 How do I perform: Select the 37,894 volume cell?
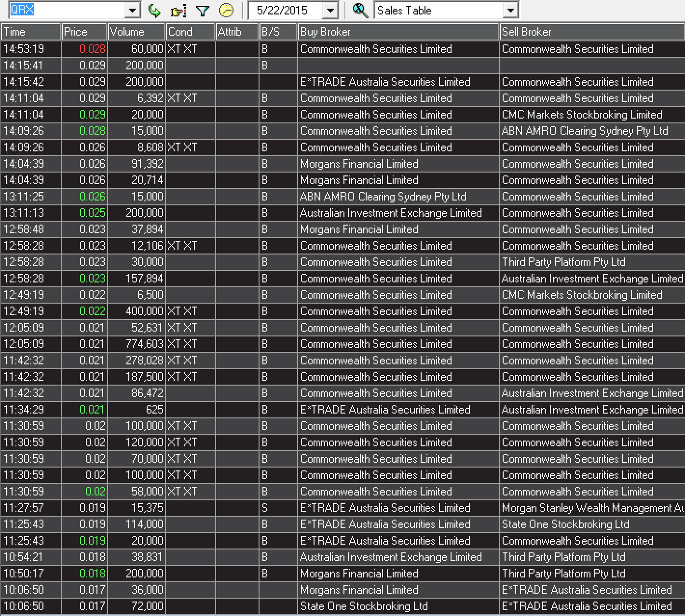[136, 229]
